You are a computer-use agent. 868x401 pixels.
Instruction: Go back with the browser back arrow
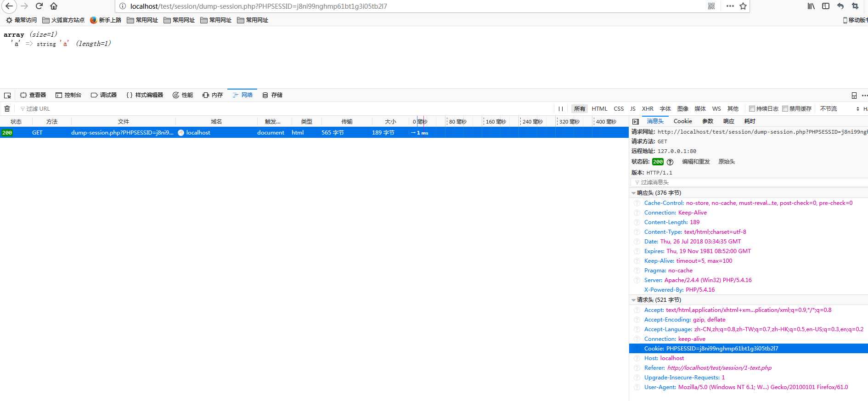(x=9, y=6)
